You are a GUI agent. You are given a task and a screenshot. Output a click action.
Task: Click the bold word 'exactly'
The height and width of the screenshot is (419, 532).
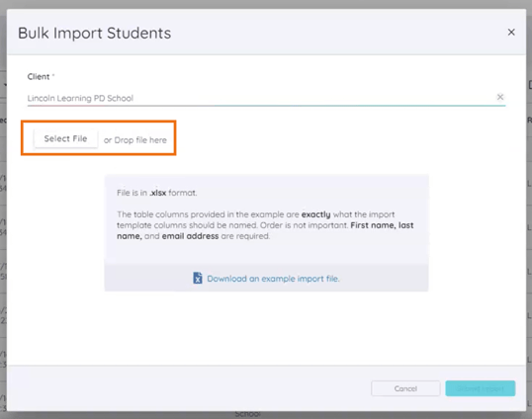tap(315, 214)
